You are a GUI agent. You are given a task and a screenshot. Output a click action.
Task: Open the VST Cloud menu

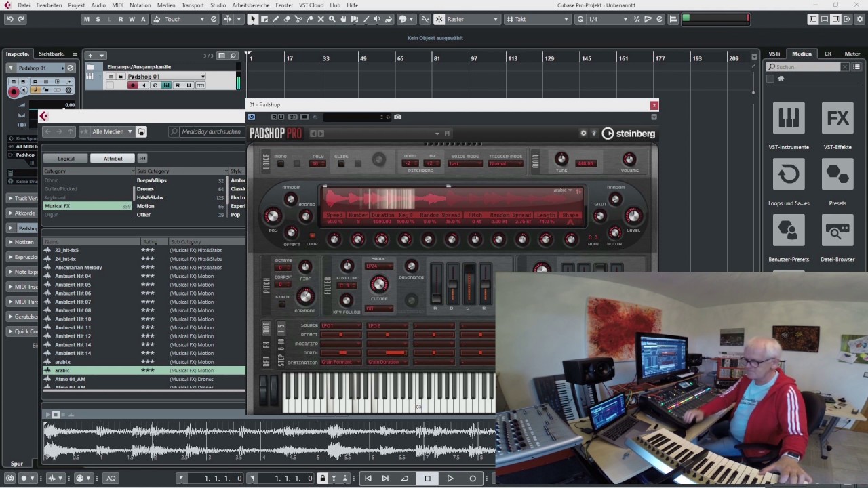(x=311, y=5)
